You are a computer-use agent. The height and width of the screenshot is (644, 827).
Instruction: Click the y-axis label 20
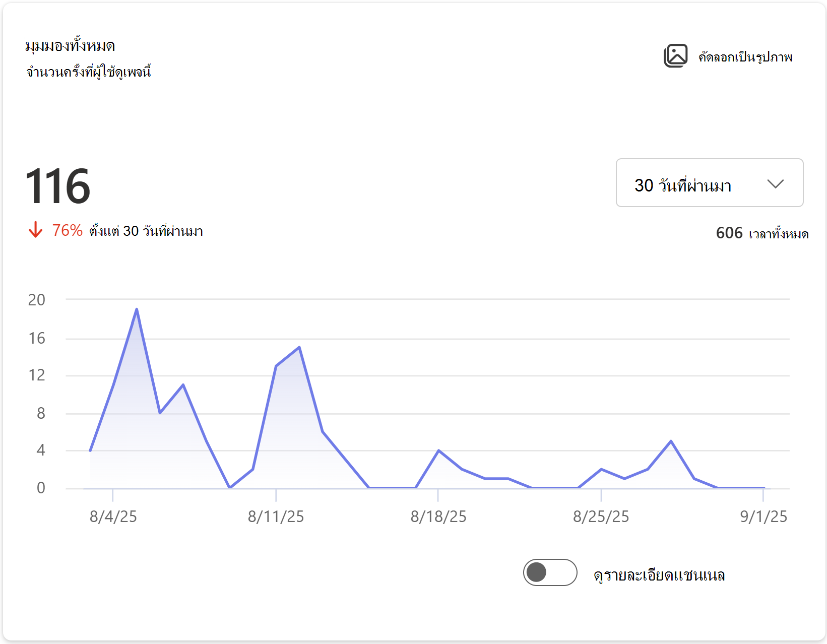(x=37, y=300)
